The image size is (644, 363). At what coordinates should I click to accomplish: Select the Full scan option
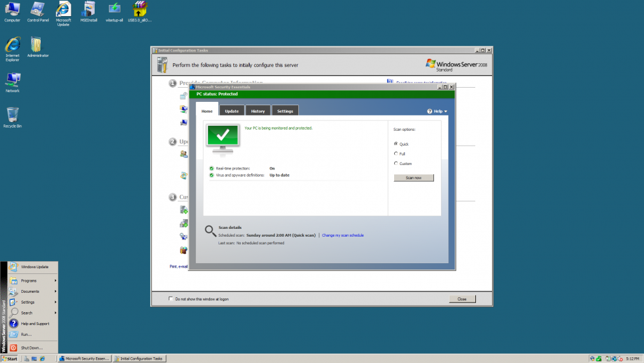[x=396, y=153]
